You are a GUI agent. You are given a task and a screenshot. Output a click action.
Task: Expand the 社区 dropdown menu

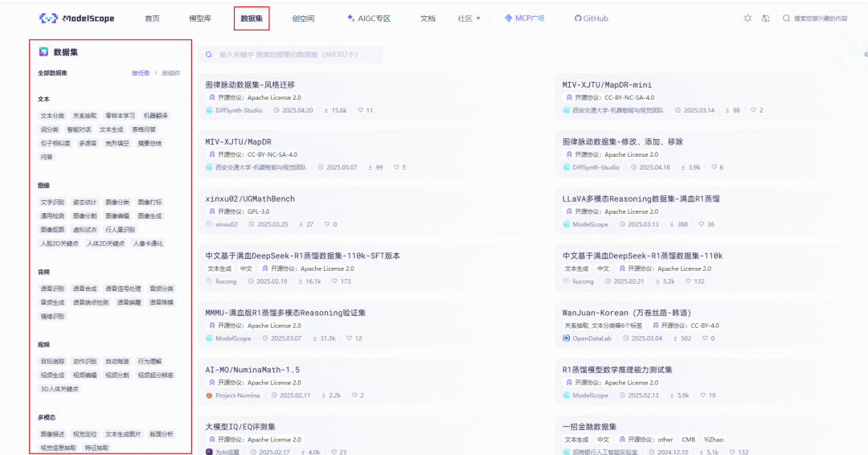click(469, 18)
